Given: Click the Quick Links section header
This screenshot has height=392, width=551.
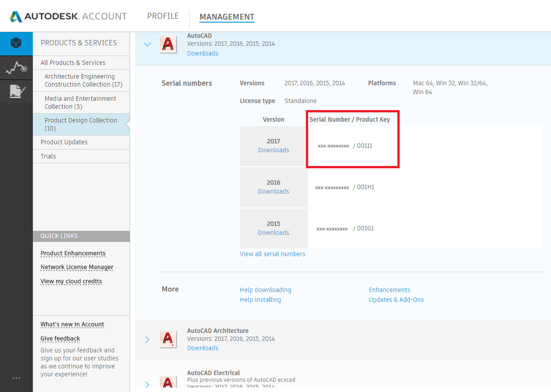Looking at the screenshot, I should 82,236.
